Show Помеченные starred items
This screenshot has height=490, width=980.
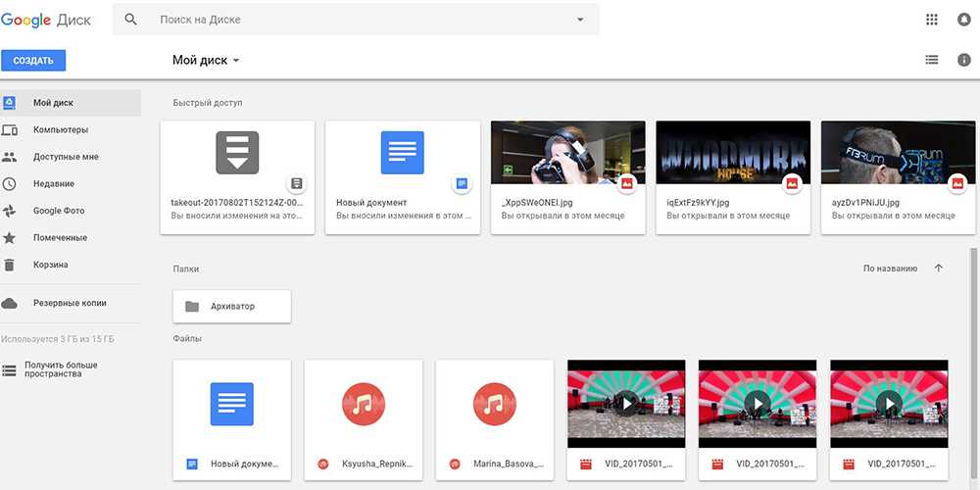(x=60, y=237)
